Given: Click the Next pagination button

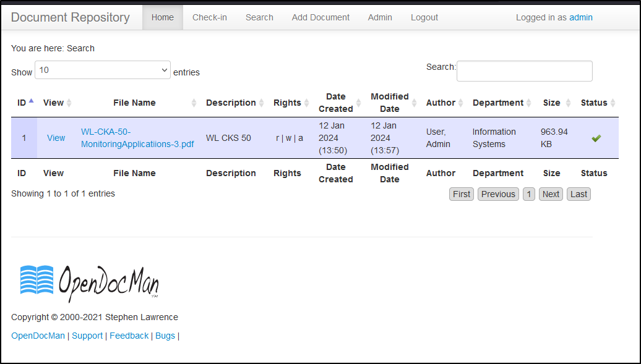Looking at the screenshot, I should (x=551, y=194).
